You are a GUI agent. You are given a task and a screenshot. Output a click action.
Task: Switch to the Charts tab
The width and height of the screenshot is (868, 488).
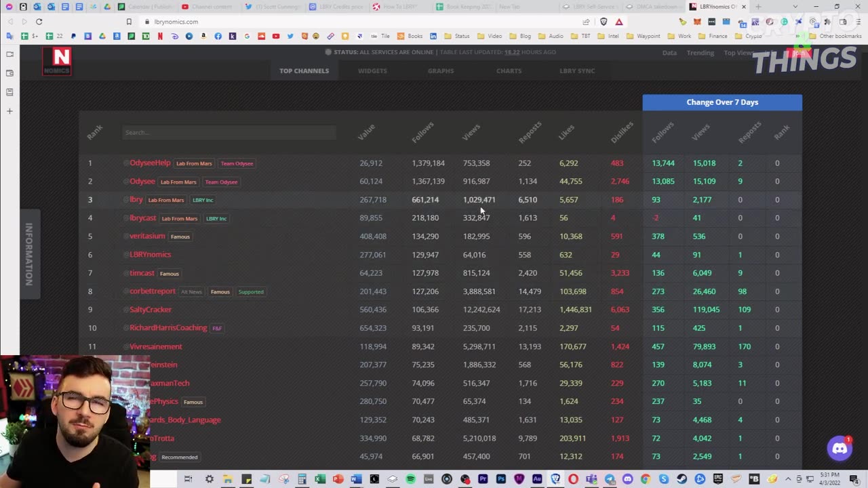pos(509,70)
